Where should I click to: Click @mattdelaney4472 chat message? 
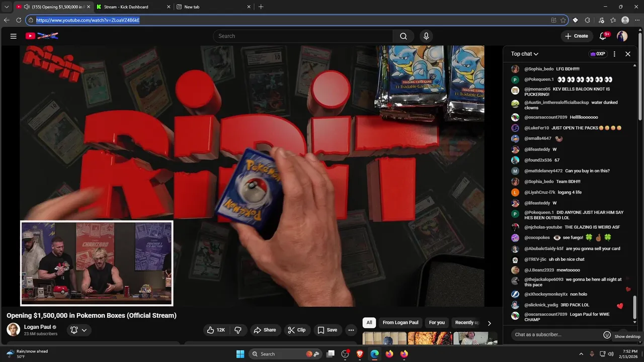click(x=567, y=171)
